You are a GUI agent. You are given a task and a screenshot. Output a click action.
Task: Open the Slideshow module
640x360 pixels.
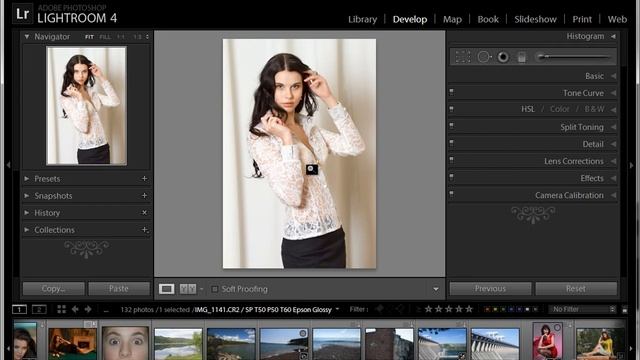(535, 19)
